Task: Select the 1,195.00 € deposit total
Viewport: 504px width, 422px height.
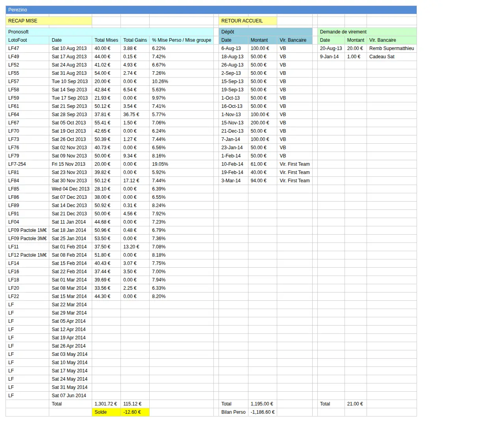Action: [x=263, y=404]
